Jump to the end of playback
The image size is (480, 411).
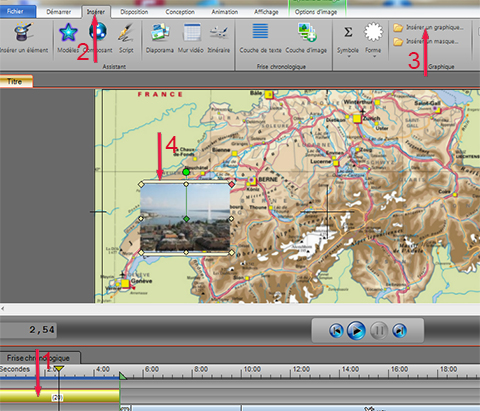click(400, 331)
